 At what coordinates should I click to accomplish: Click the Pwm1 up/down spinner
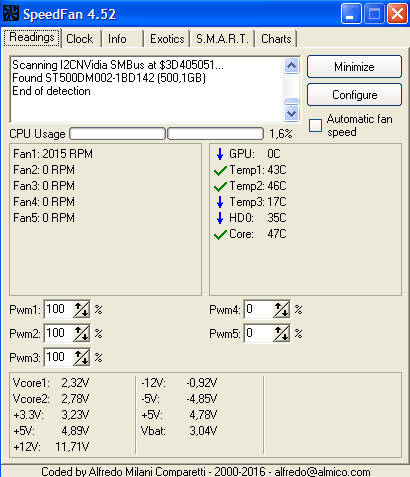[x=81, y=309]
